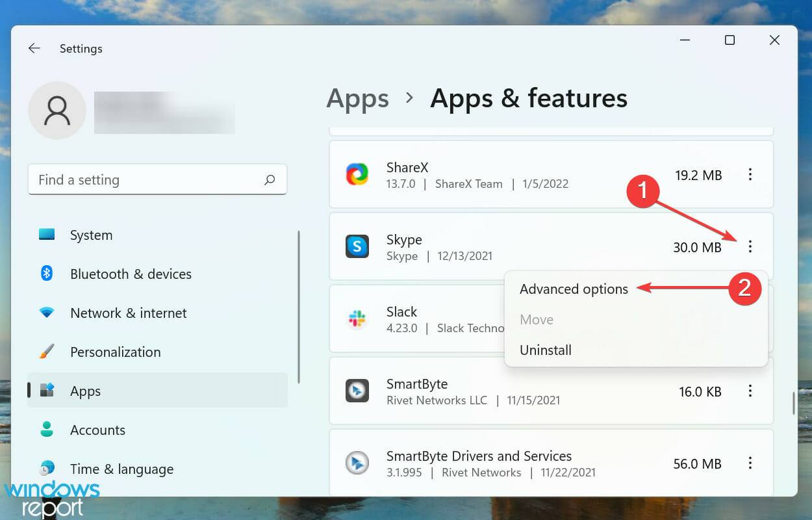
Task: Open Time & language settings
Action: pyautogui.click(x=121, y=469)
